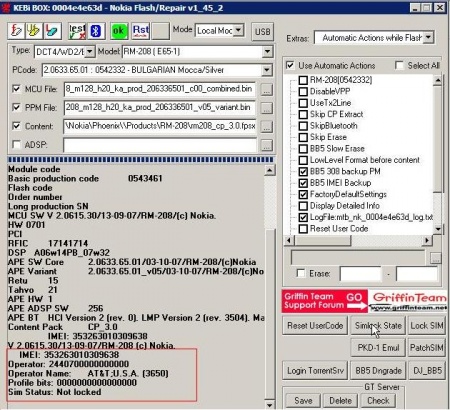Open Griffin Team Support Forum banner
450x410 pixels.
[364, 301]
